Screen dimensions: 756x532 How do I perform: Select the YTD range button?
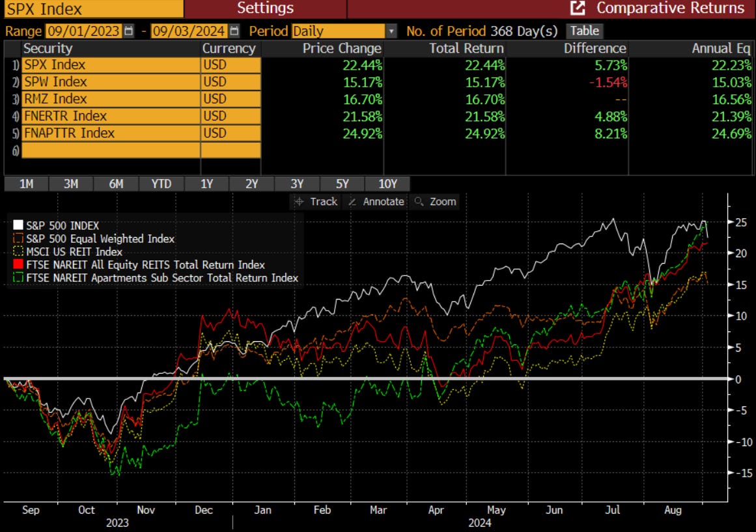pyautogui.click(x=161, y=184)
